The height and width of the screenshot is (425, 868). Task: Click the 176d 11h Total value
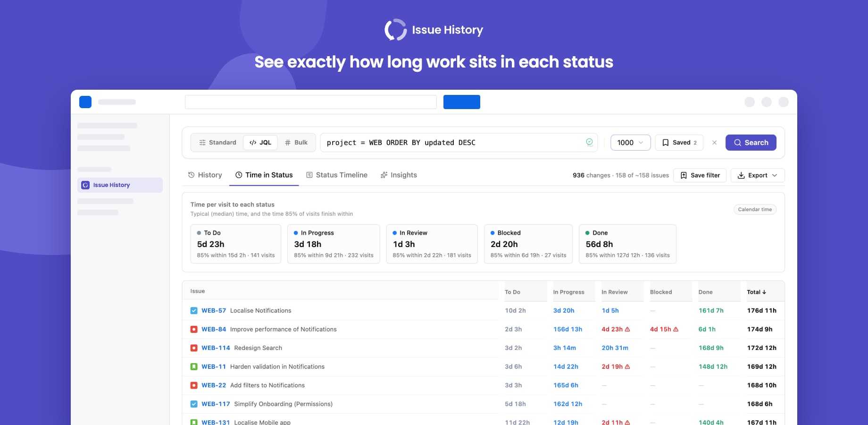761,310
